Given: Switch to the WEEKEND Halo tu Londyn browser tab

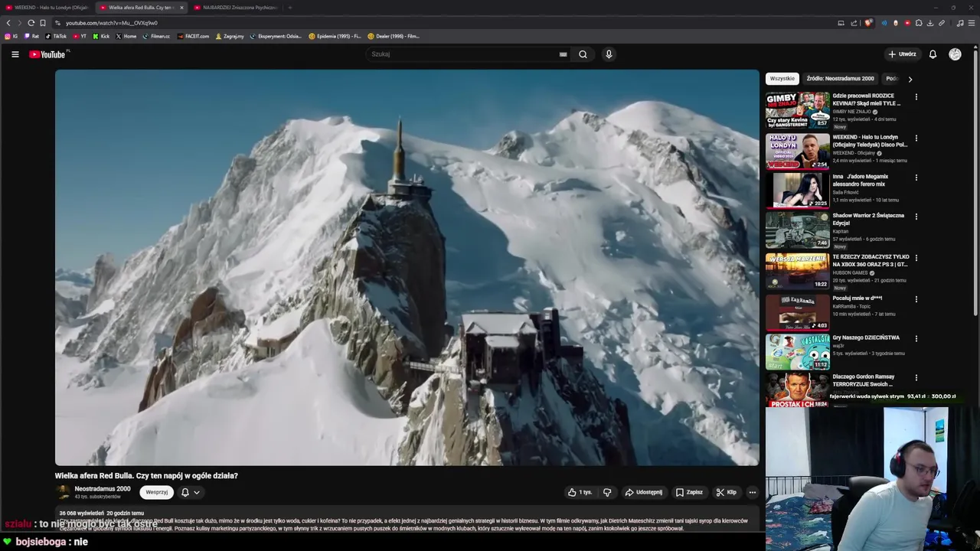Looking at the screenshot, I should (46, 8).
